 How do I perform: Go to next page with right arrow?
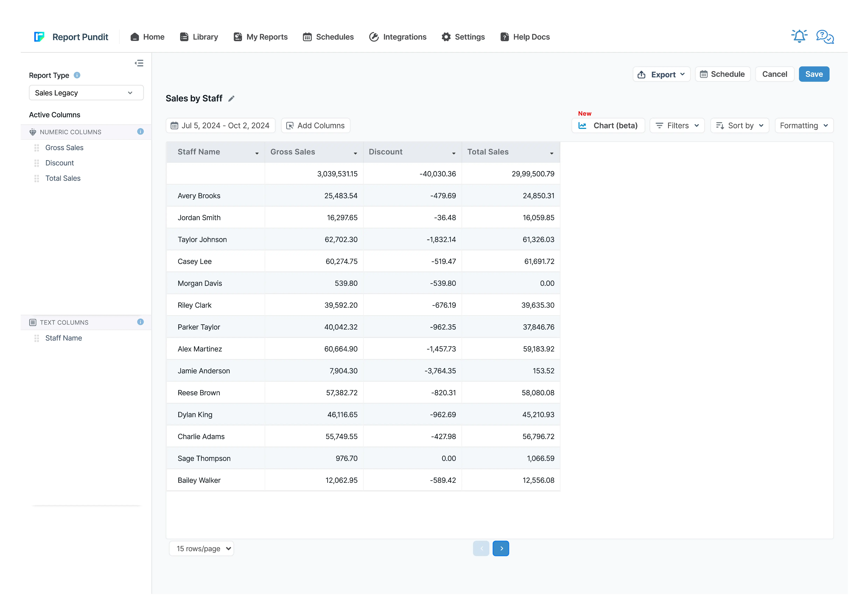coord(501,549)
